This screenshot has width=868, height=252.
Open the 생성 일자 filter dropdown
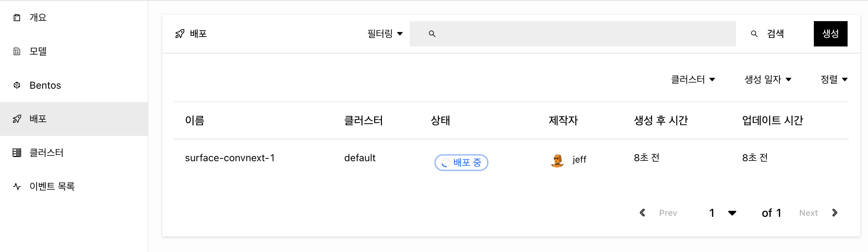pos(768,80)
